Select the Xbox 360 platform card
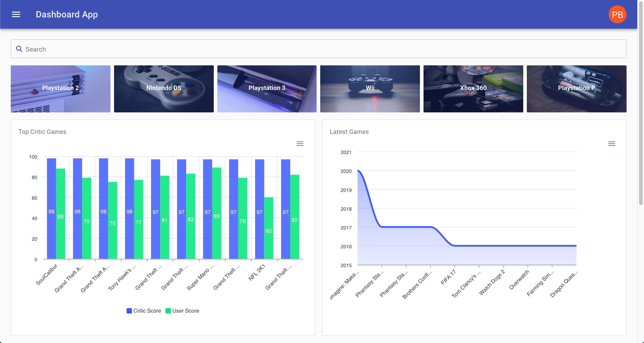 click(473, 89)
